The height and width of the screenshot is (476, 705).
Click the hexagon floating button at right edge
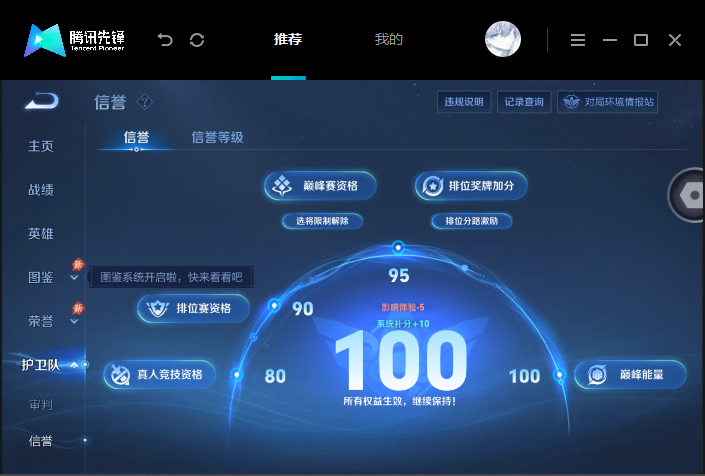pyautogui.click(x=688, y=195)
